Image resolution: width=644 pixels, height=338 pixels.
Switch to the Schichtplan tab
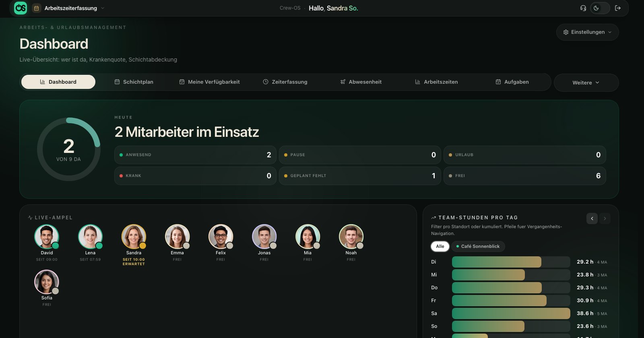(x=134, y=82)
